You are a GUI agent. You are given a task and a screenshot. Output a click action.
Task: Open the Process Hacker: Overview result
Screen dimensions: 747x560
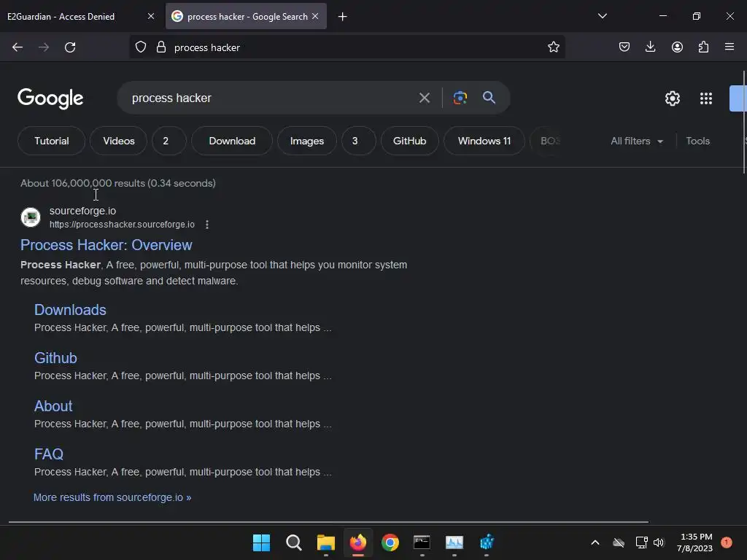(x=107, y=245)
